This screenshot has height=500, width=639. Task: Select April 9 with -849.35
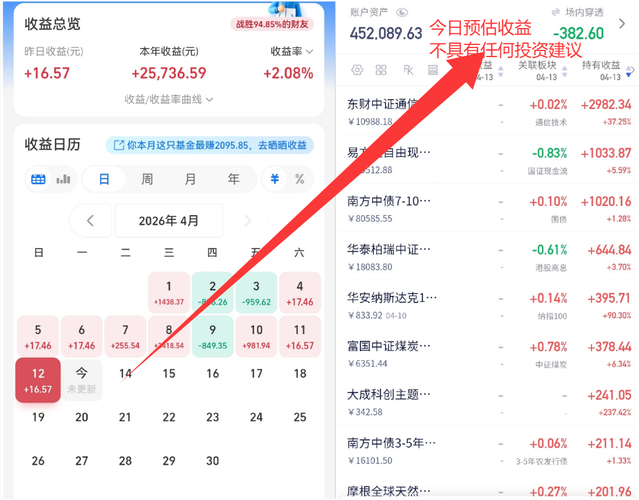point(213,337)
